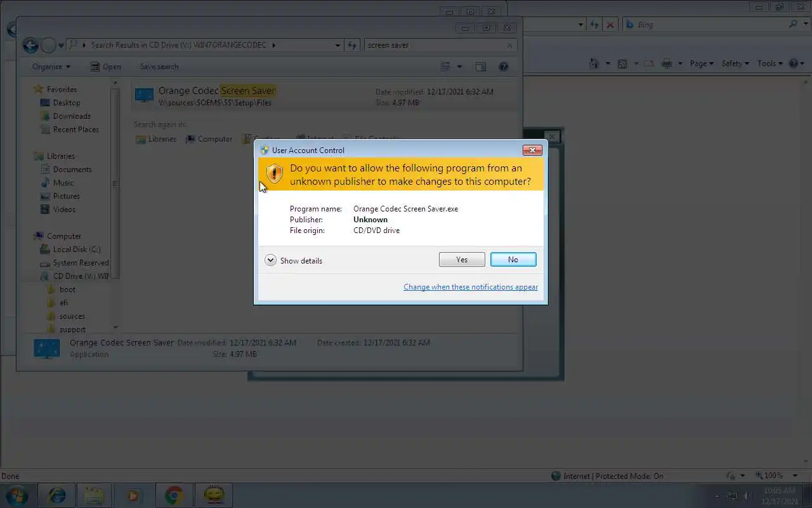Click the Explorer back arrow button
The height and width of the screenshot is (508, 812).
click(30, 45)
